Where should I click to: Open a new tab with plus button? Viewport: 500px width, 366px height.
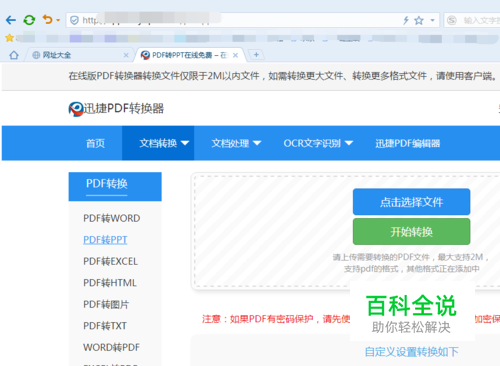coord(256,55)
